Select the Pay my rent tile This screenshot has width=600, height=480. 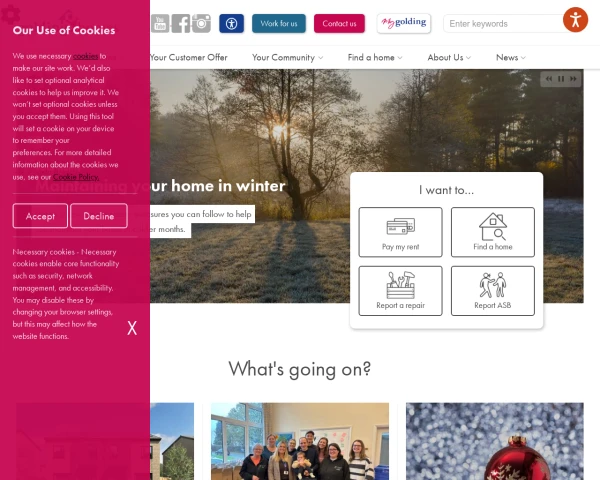point(400,232)
